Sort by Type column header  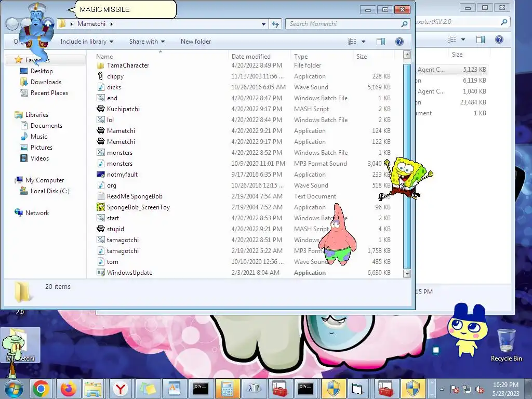301,56
